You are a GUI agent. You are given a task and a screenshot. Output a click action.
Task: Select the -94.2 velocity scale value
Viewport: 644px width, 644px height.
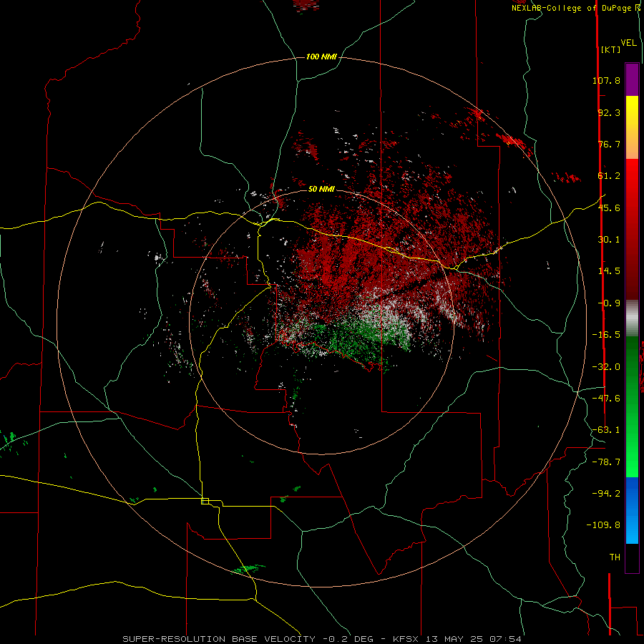pos(606,493)
